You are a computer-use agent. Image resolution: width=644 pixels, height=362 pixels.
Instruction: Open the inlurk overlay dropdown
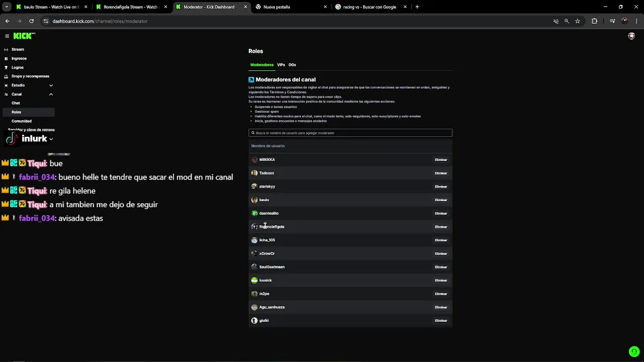tap(51, 139)
